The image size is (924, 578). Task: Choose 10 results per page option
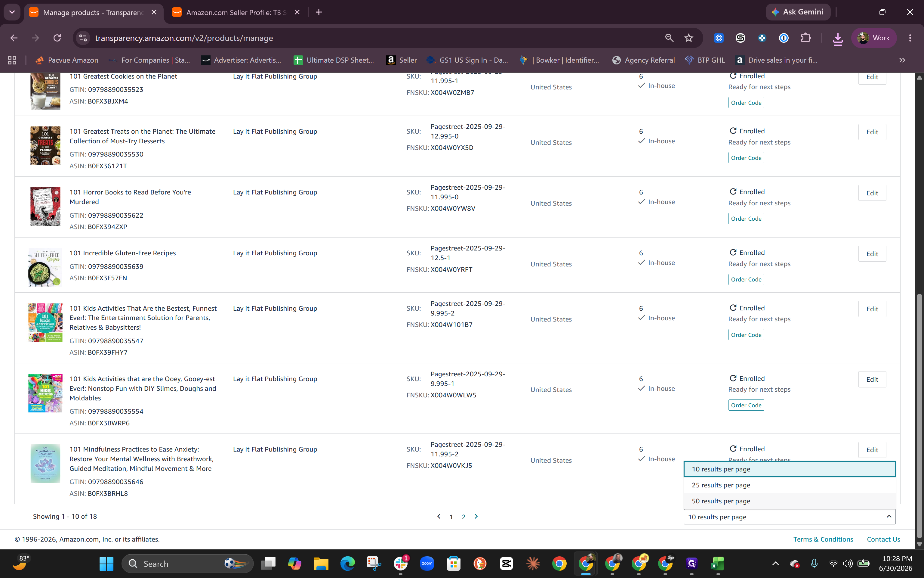(x=789, y=469)
